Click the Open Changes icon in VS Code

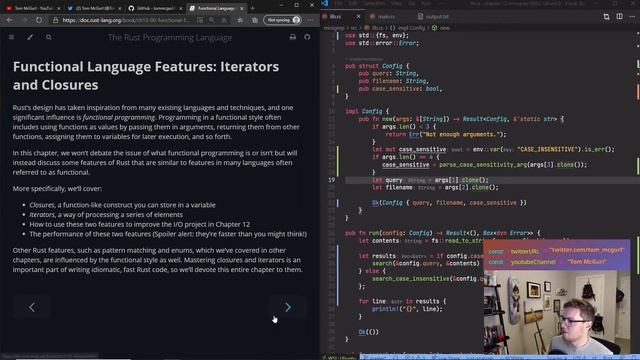[607, 17]
